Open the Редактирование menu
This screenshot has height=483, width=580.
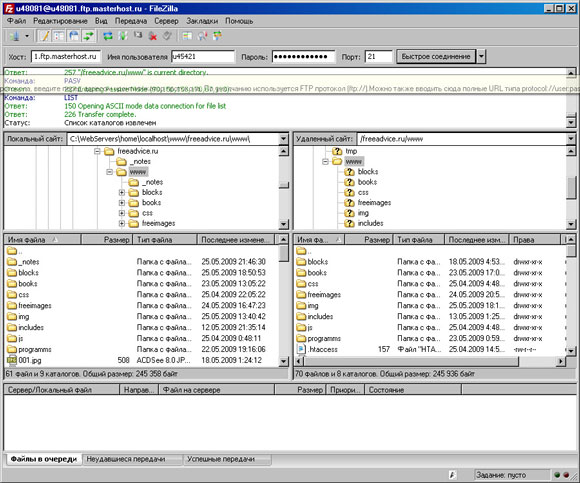point(60,21)
